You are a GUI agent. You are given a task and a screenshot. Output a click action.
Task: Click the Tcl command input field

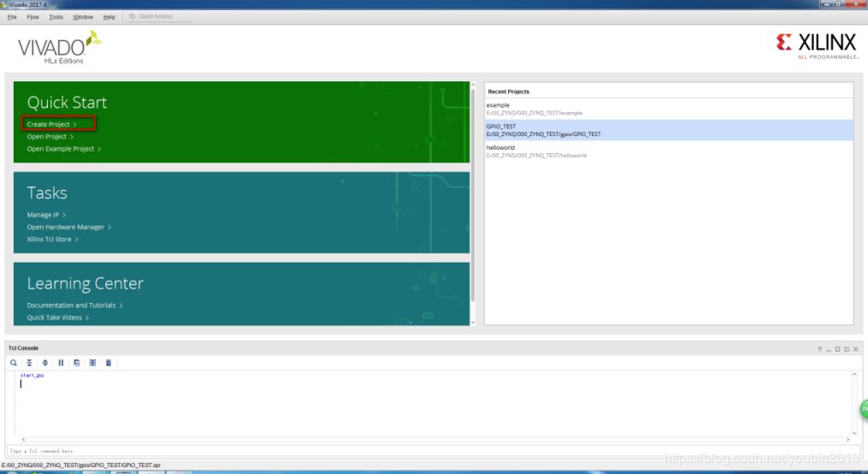[x=433, y=451]
